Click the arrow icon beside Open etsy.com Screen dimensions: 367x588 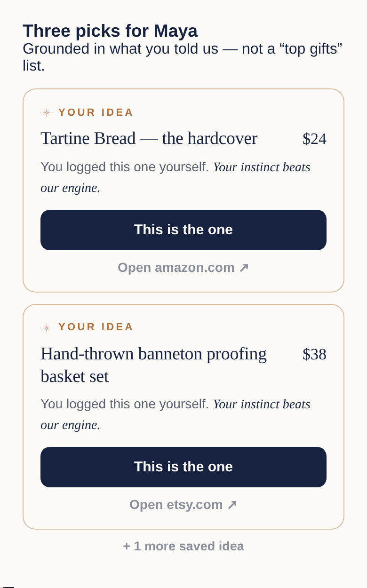[x=232, y=505]
